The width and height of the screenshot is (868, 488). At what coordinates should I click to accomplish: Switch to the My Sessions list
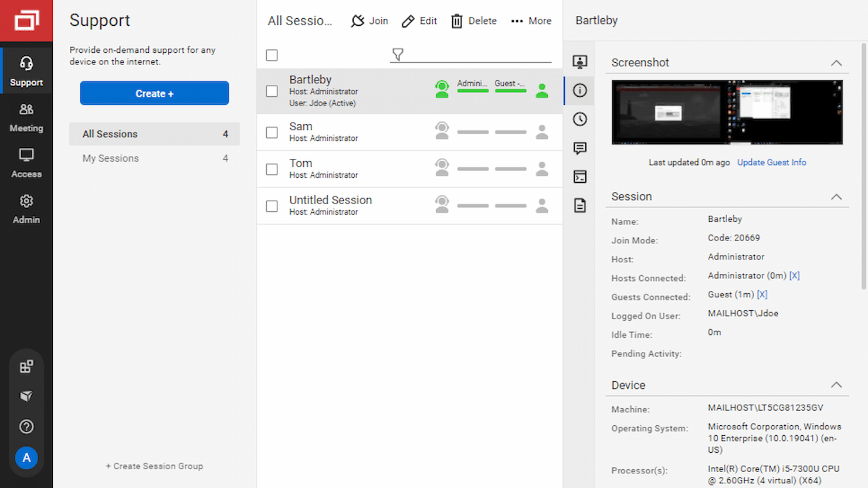pos(110,158)
